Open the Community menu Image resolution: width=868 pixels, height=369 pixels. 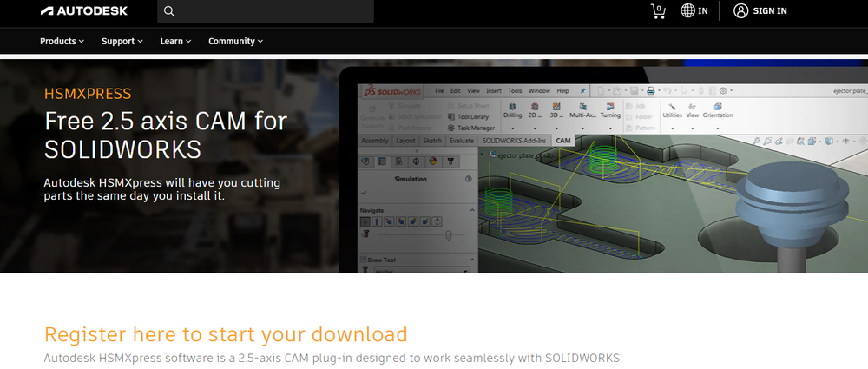point(236,41)
